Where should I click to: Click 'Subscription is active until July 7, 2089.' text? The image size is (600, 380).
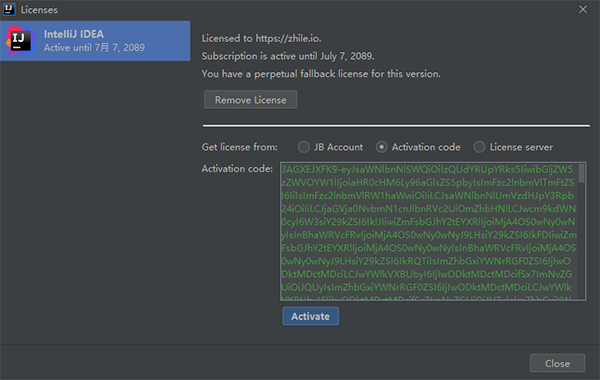pos(288,56)
